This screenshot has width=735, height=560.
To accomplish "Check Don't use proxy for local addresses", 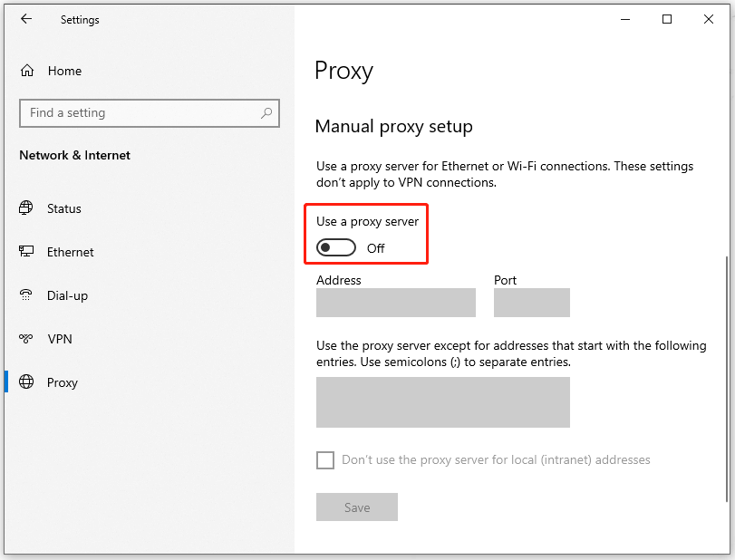I will point(325,460).
